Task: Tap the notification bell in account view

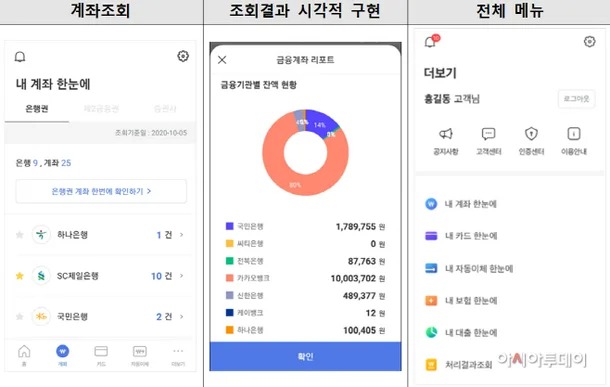Action: point(20,57)
